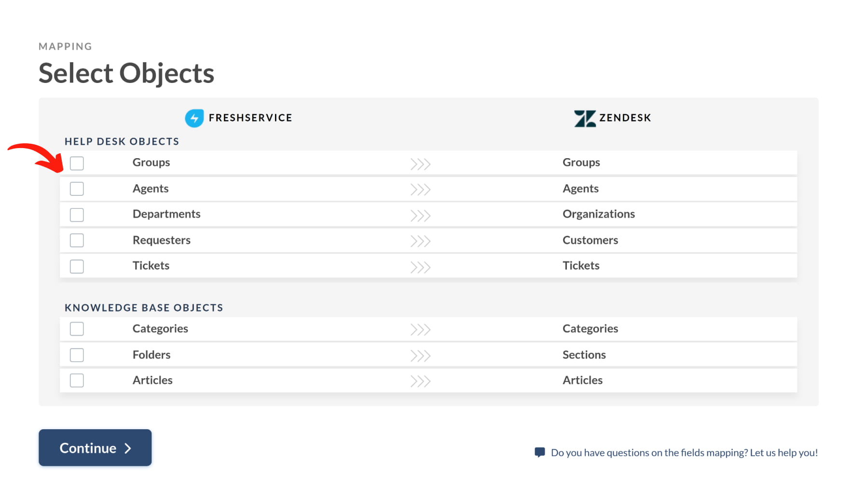Enable the Agents checkbox
The image size is (851, 504).
tap(77, 189)
